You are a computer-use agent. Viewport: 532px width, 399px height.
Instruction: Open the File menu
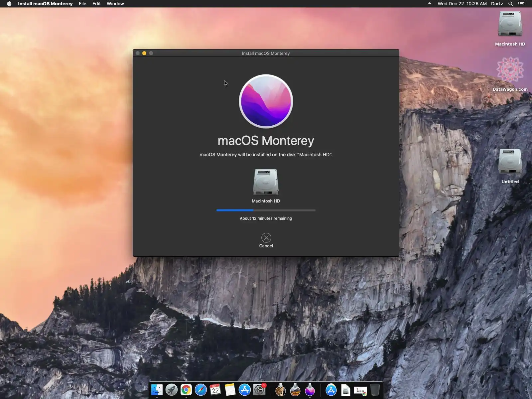click(82, 4)
